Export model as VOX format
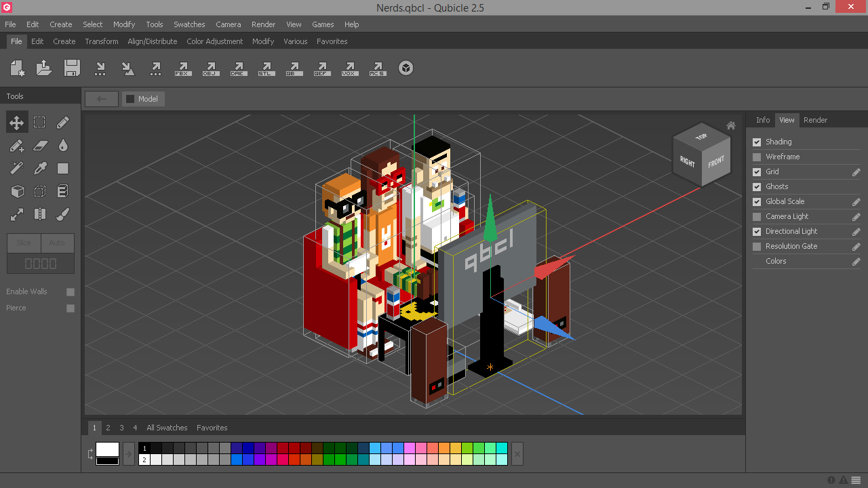The height and width of the screenshot is (488, 868). click(x=349, y=68)
